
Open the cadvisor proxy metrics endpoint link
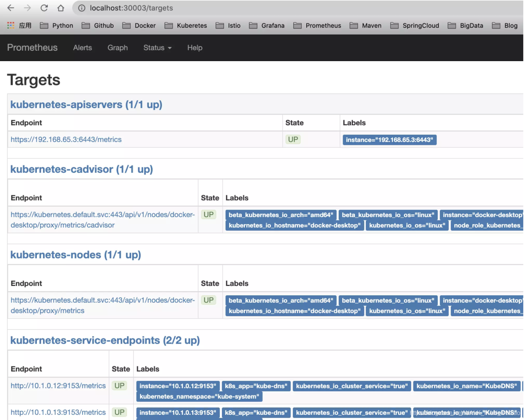pos(103,220)
